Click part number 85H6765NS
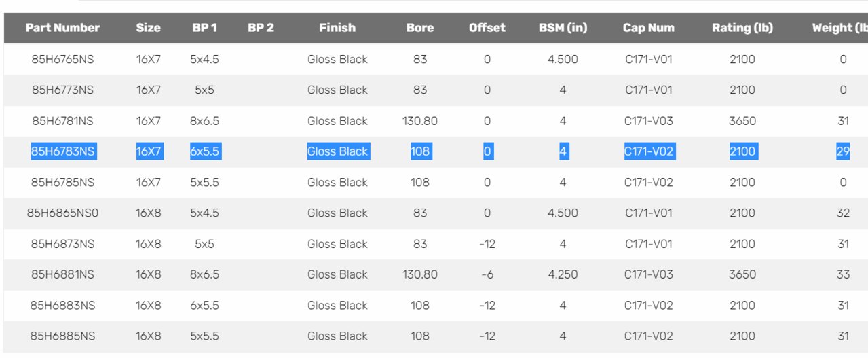This screenshot has height=358, width=868. pos(62,59)
